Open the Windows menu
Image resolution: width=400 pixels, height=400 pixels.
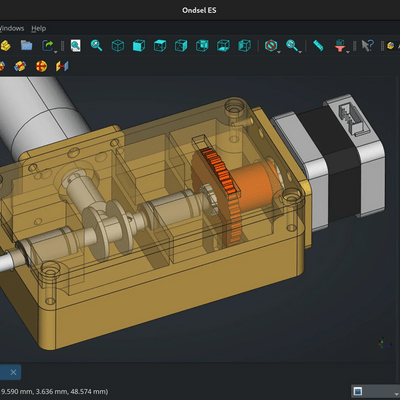(x=12, y=29)
